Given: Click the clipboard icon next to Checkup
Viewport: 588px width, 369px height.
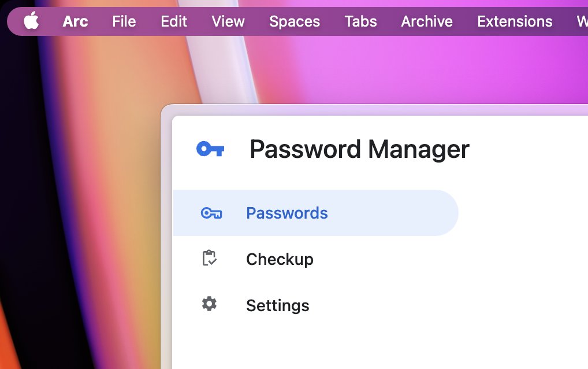Looking at the screenshot, I should click(209, 258).
